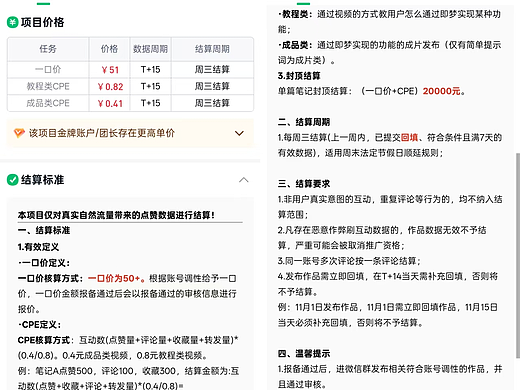
Task: Click the ·CPE定义: label
Action: (x=39, y=325)
